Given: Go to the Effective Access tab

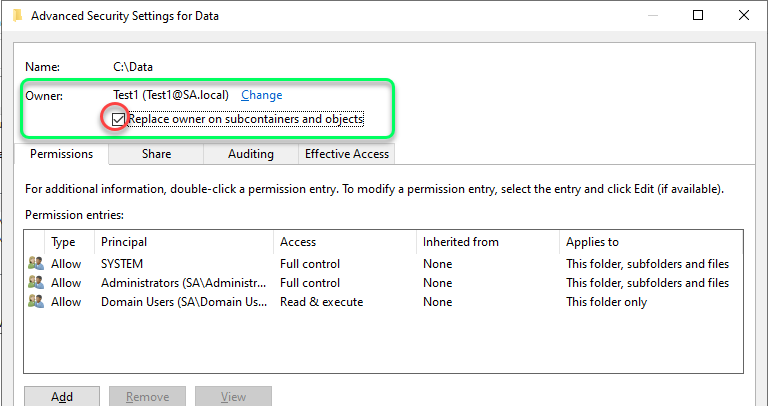Looking at the screenshot, I should (347, 154).
